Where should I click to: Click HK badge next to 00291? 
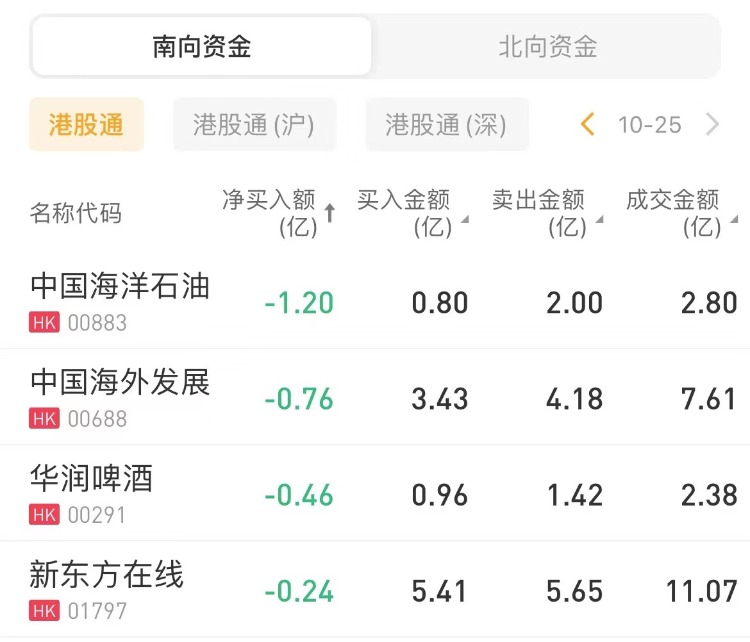coord(45,515)
